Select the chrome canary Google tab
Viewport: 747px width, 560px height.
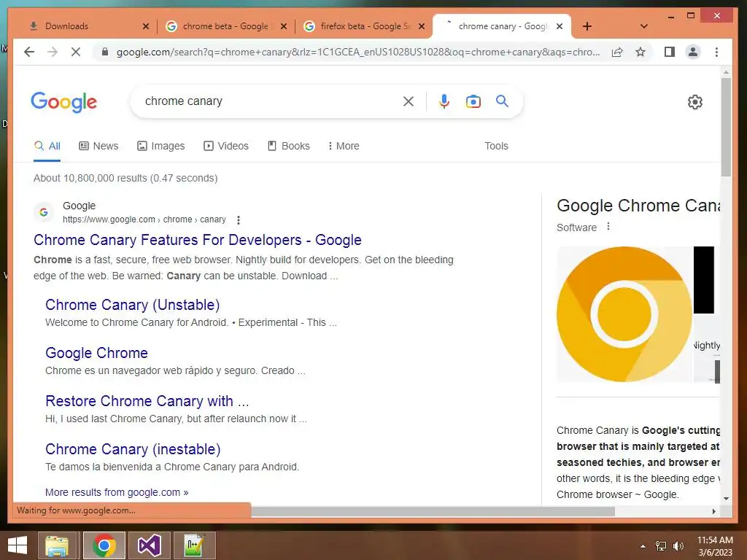(x=503, y=26)
